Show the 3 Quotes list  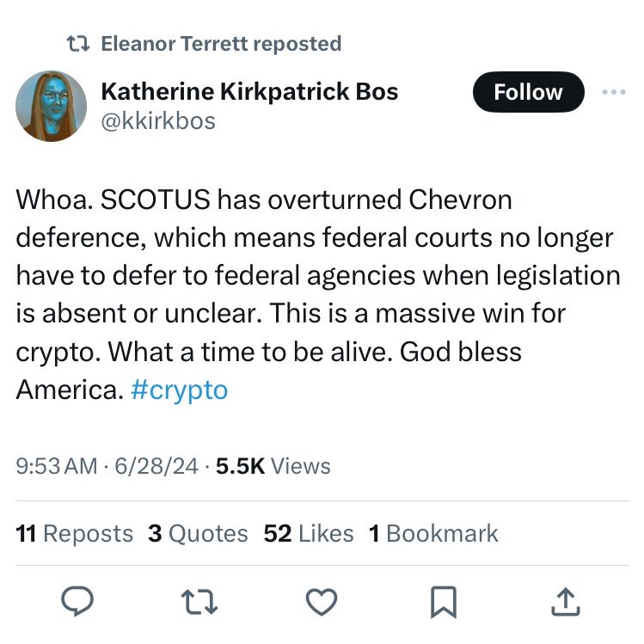point(198,533)
